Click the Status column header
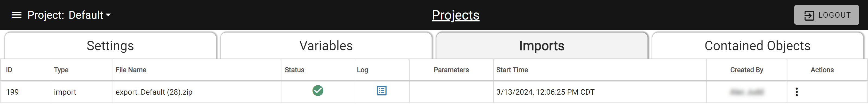The width and height of the screenshot is (868, 106). pyautogui.click(x=294, y=70)
